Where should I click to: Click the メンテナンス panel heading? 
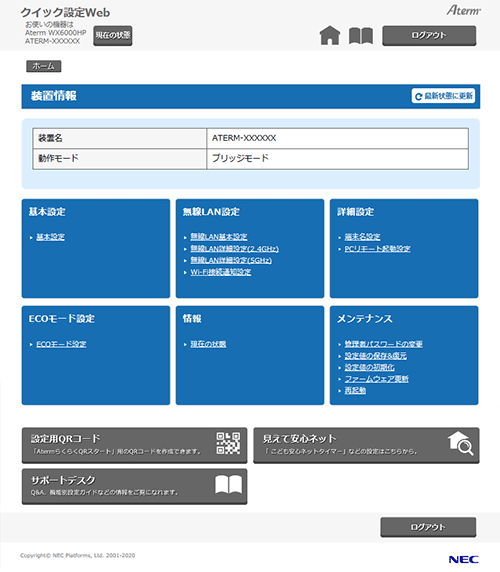365,319
